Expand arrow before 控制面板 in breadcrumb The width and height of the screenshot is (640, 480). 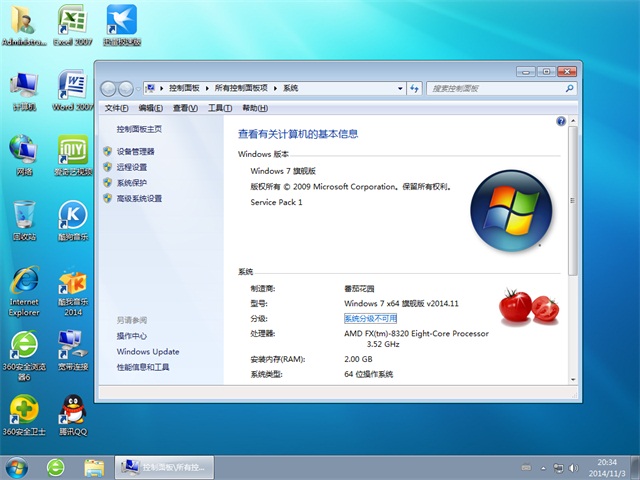pyautogui.click(x=162, y=88)
